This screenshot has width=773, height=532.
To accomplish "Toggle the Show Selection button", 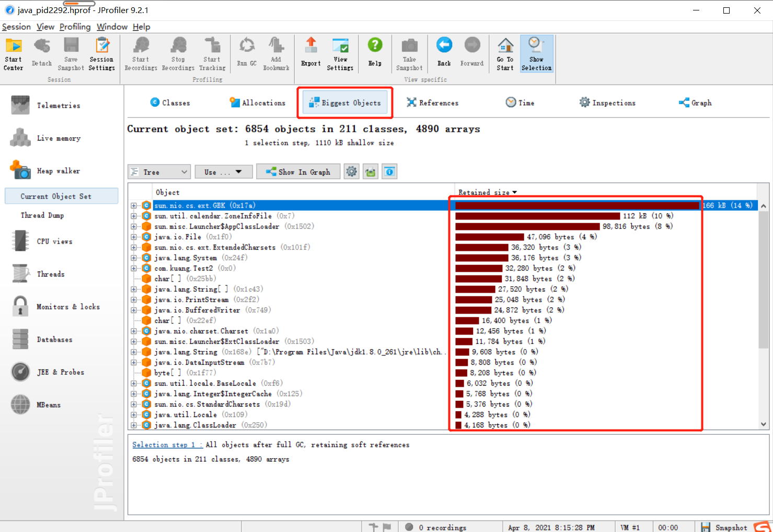I will [536, 54].
